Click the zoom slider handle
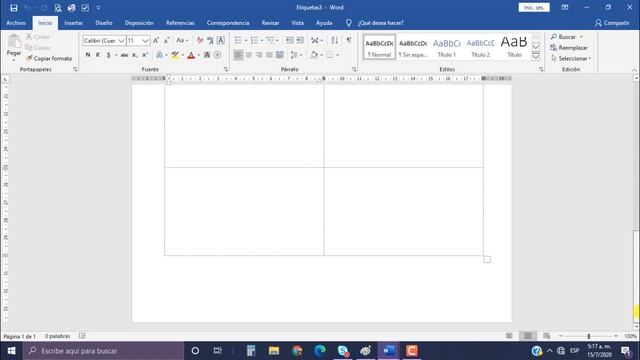This screenshot has width=640, height=360. coord(589,336)
